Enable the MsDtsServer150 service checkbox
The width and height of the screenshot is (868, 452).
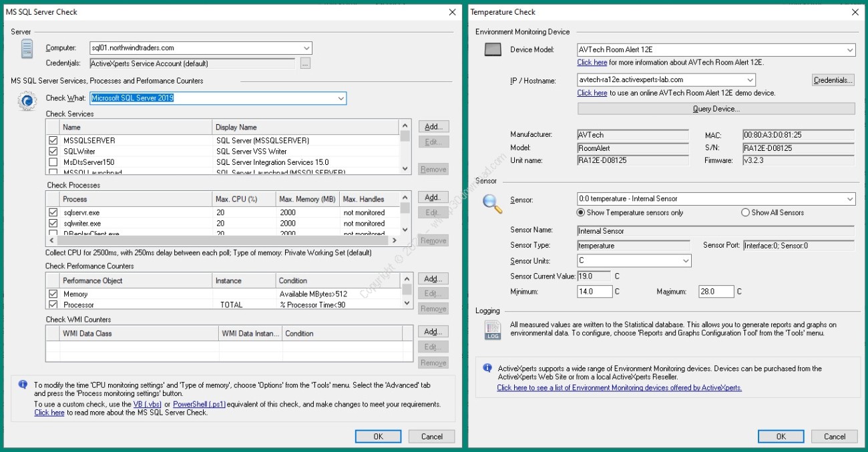(x=53, y=162)
